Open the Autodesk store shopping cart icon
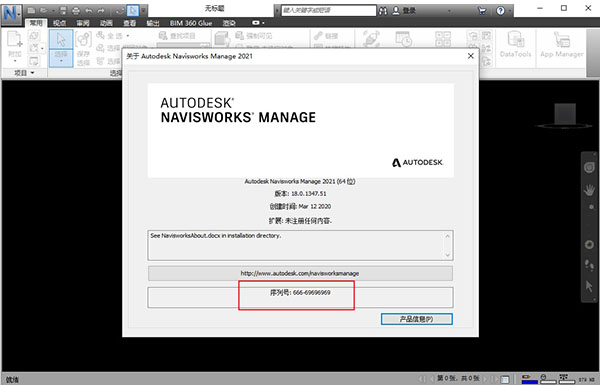The image size is (600, 385). click(482, 11)
